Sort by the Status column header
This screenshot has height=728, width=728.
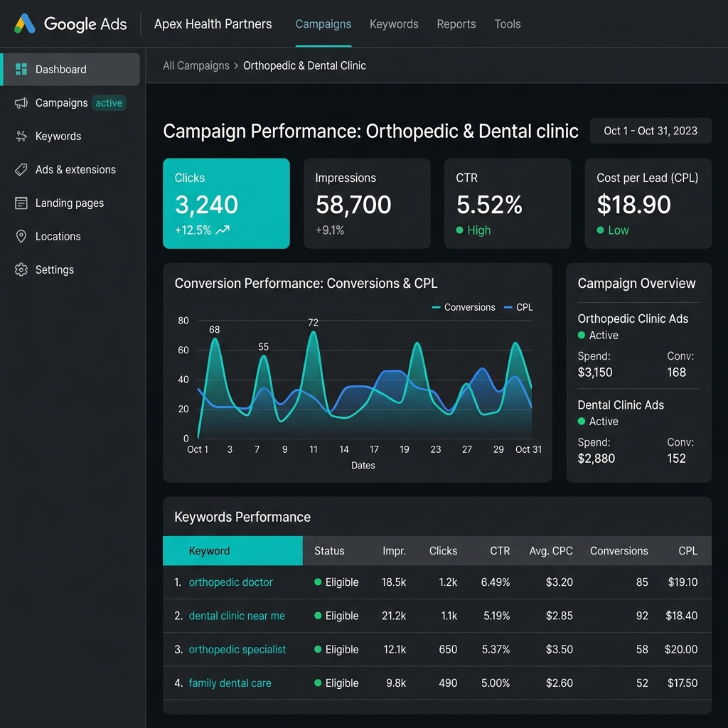click(329, 551)
